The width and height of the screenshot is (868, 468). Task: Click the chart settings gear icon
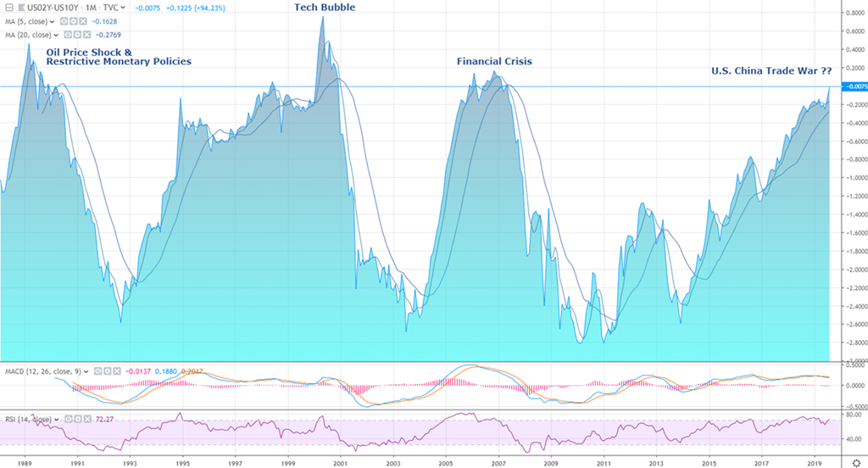pos(856,460)
